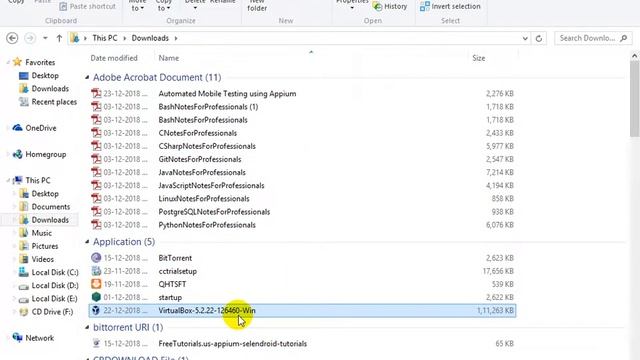Select the cctrialsetup installer icon
This screenshot has height=360, width=640.
coord(96,271)
